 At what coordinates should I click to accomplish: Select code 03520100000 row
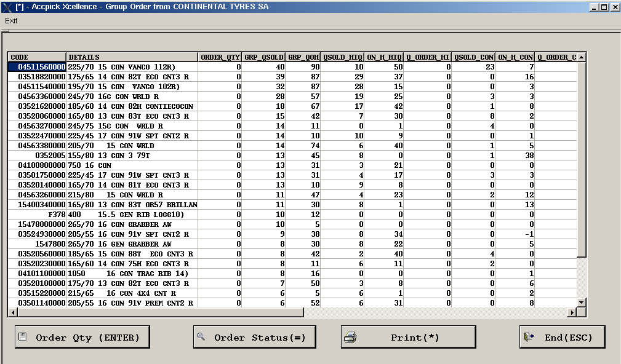point(292,283)
